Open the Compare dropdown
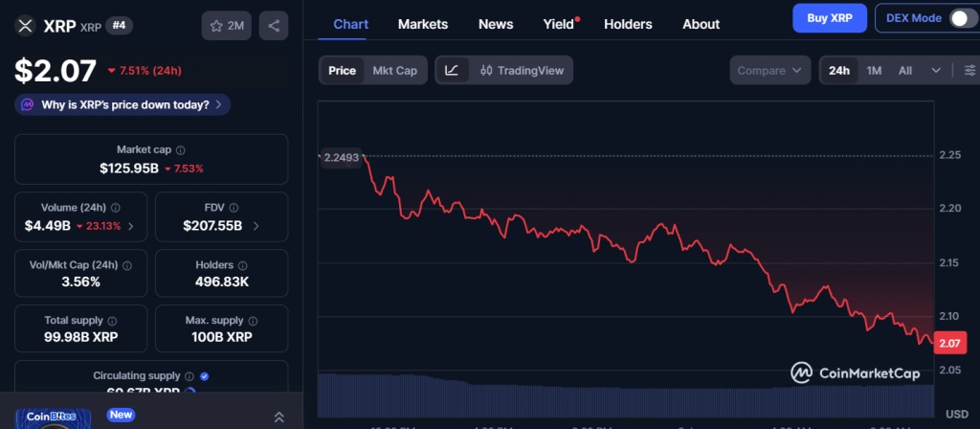This screenshot has width=980, height=429. tap(770, 70)
